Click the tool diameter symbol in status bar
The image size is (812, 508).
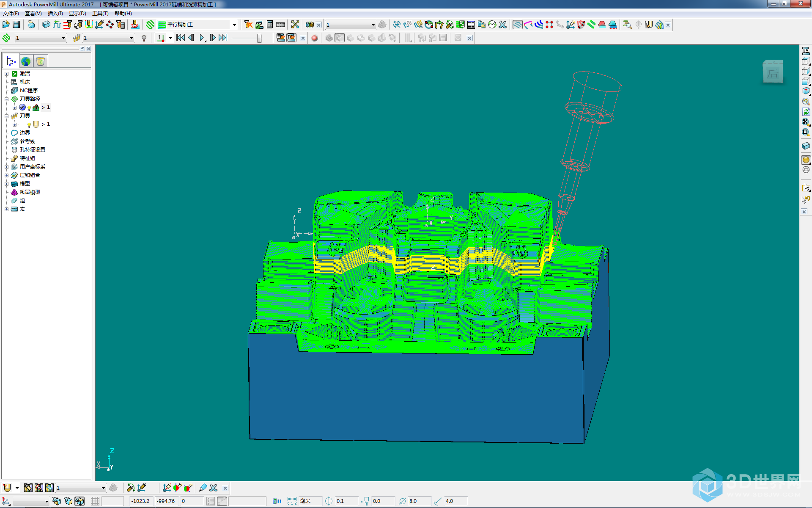click(x=403, y=501)
